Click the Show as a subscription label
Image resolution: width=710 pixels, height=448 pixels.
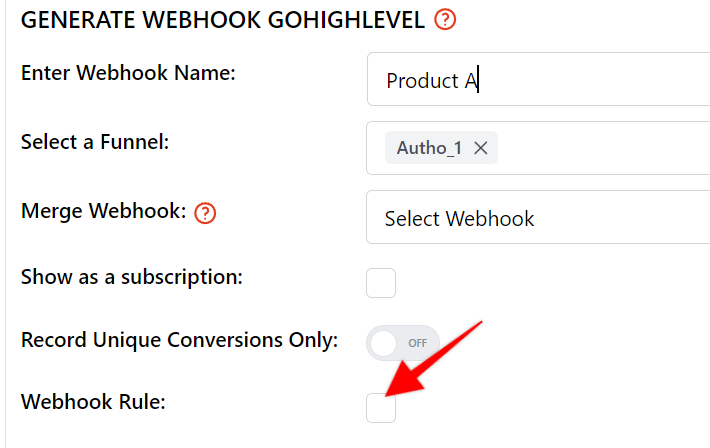[132, 277]
